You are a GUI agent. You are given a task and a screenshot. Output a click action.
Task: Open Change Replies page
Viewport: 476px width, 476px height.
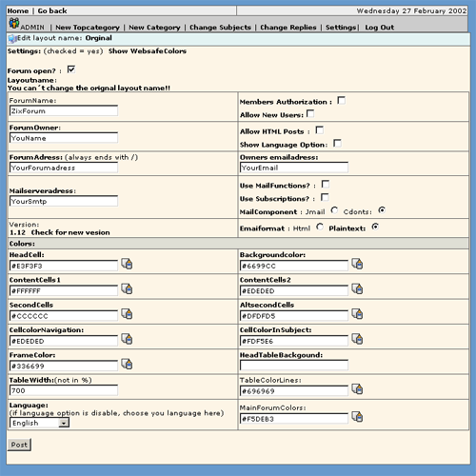click(x=288, y=28)
